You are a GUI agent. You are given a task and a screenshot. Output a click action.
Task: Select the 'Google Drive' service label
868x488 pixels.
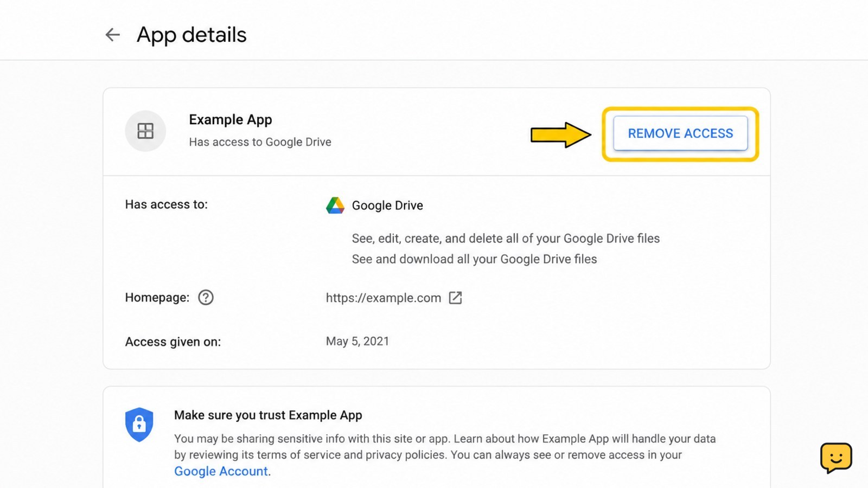tap(387, 206)
